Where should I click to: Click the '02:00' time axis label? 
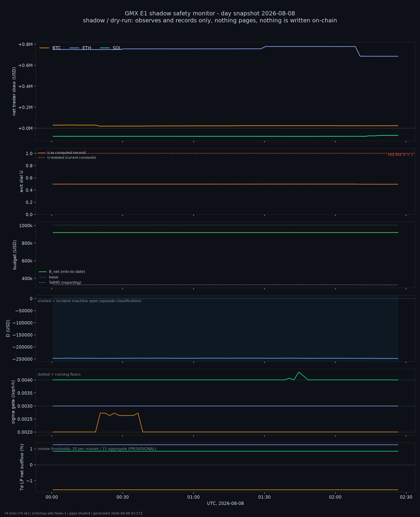coord(335,497)
